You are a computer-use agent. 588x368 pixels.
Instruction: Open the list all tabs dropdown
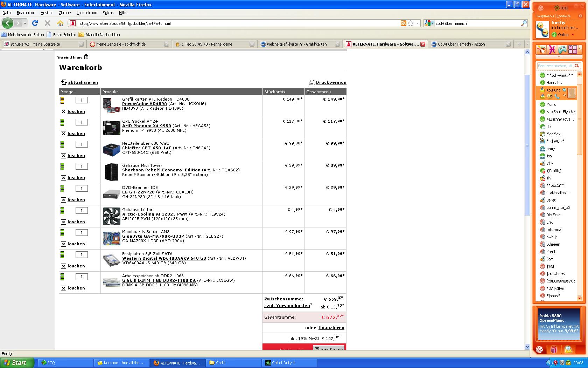click(527, 44)
